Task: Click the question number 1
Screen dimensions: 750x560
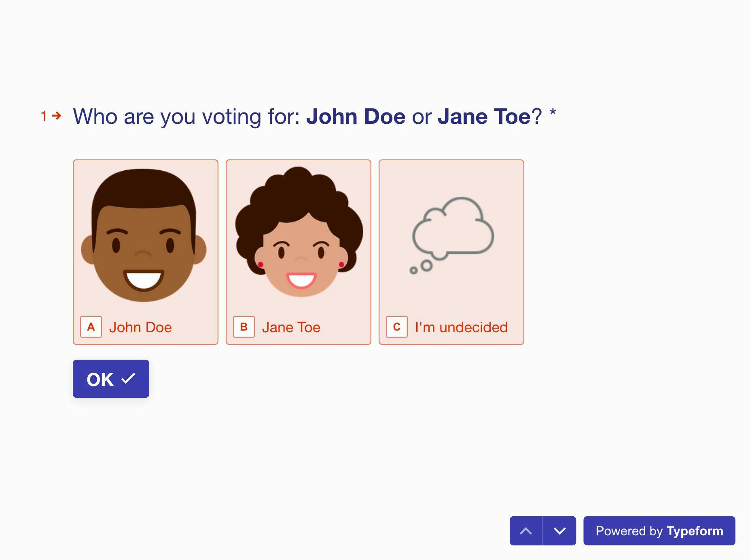Action: click(44, 117)
